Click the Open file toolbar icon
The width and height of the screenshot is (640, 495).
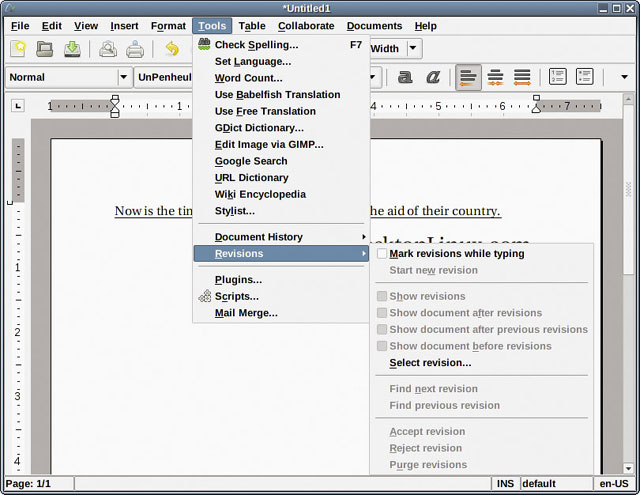click(x=44, y=49)
